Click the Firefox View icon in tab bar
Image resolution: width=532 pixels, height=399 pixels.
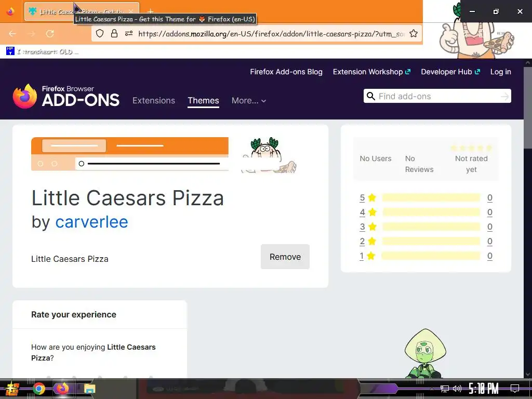[10, 11]
